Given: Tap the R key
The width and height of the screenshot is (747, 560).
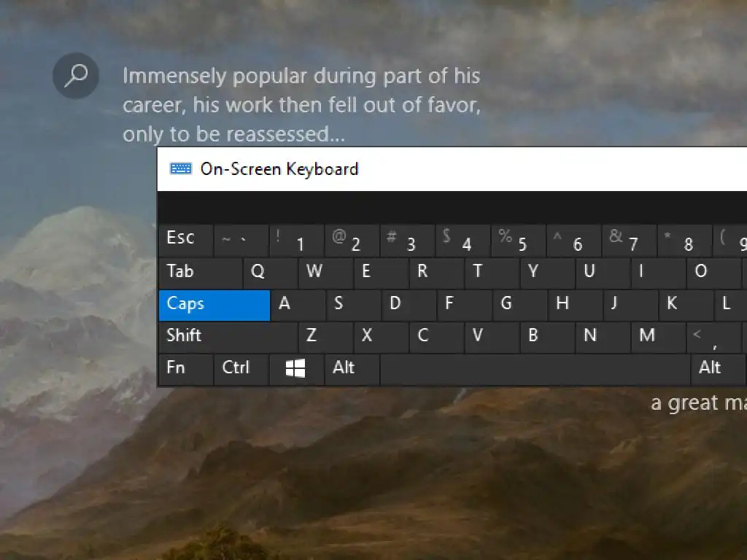Looking at the screenshot, I should tap(437, 273).
